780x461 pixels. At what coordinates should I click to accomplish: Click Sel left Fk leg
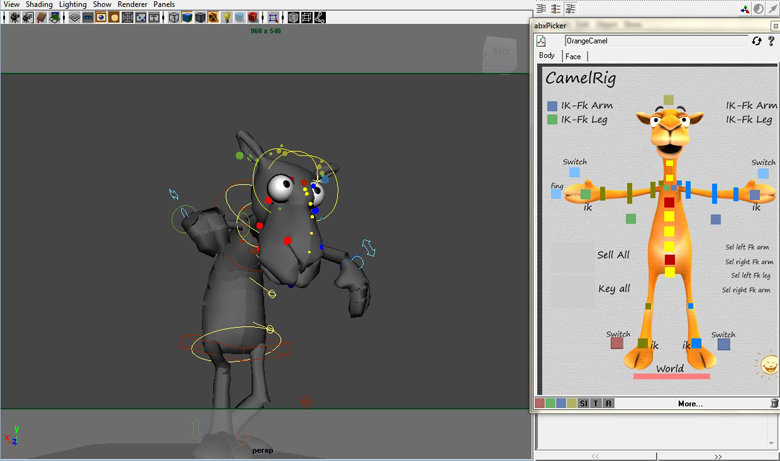pyautogui.click(x=751, y=275)
